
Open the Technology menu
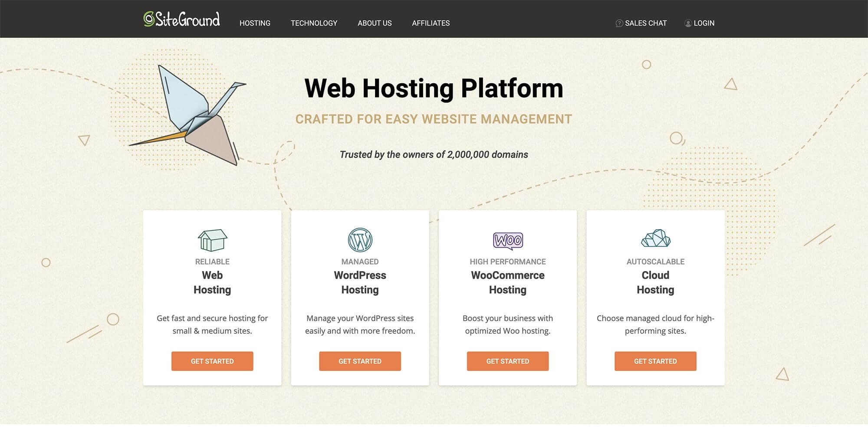point(314,23)
